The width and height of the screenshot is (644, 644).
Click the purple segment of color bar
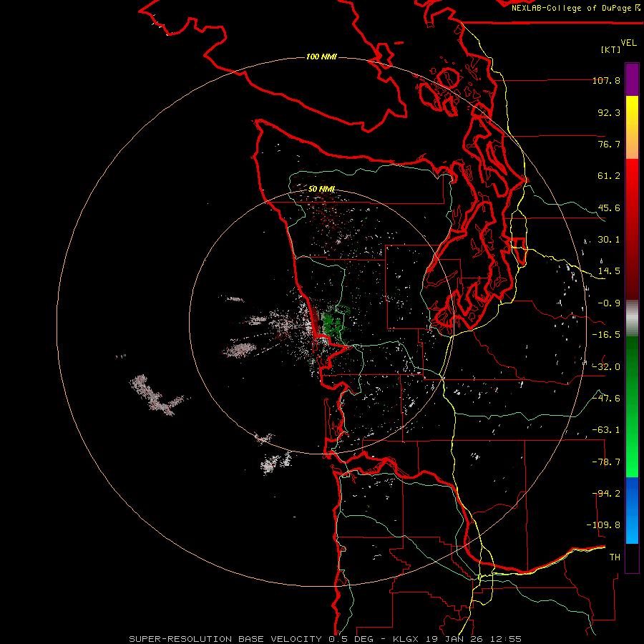(632, 79)
